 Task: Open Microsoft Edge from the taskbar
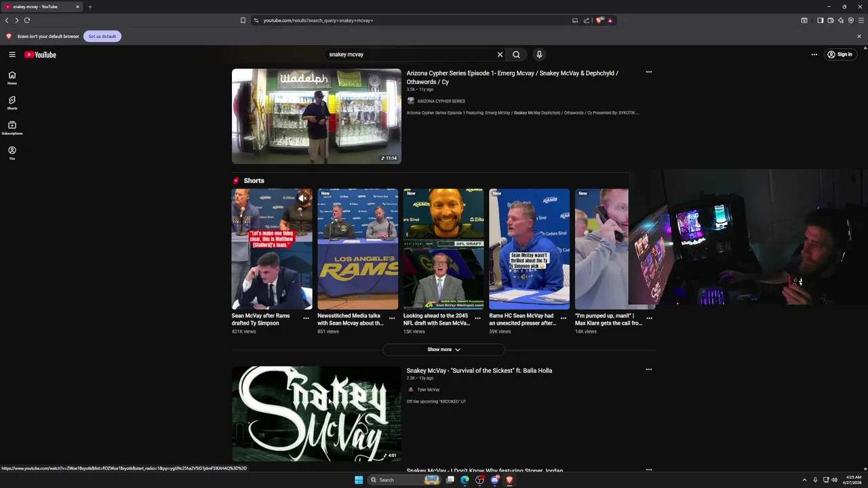(x=465, y=480)
